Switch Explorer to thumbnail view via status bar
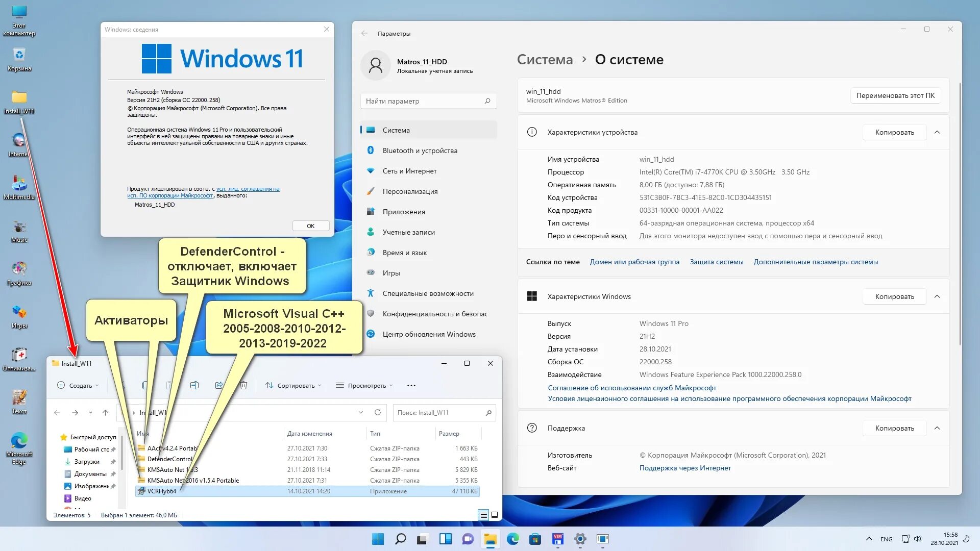The width and height of the screenshot is (980, 551). pyautogui.click(x=494, y=515)
